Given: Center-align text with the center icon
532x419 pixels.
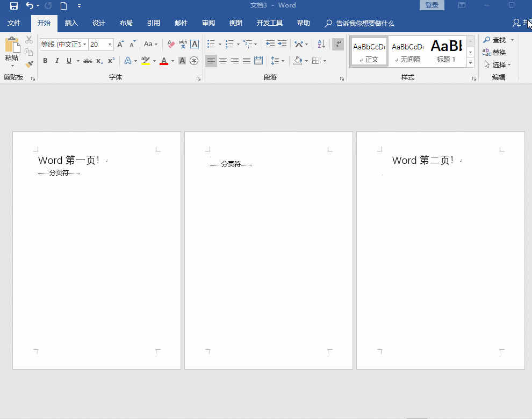Looking at the screenshot, I should pos(223,61).
